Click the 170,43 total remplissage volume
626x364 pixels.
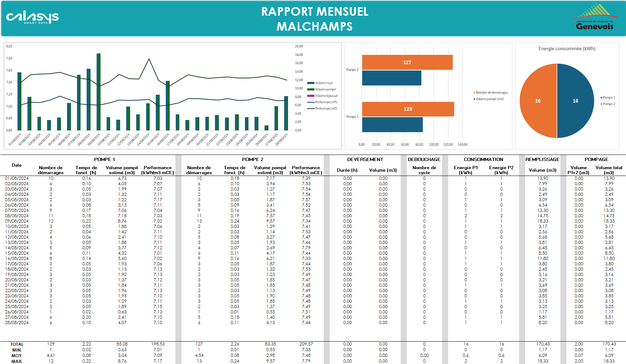pyautogui.click(x=543, y=344)
